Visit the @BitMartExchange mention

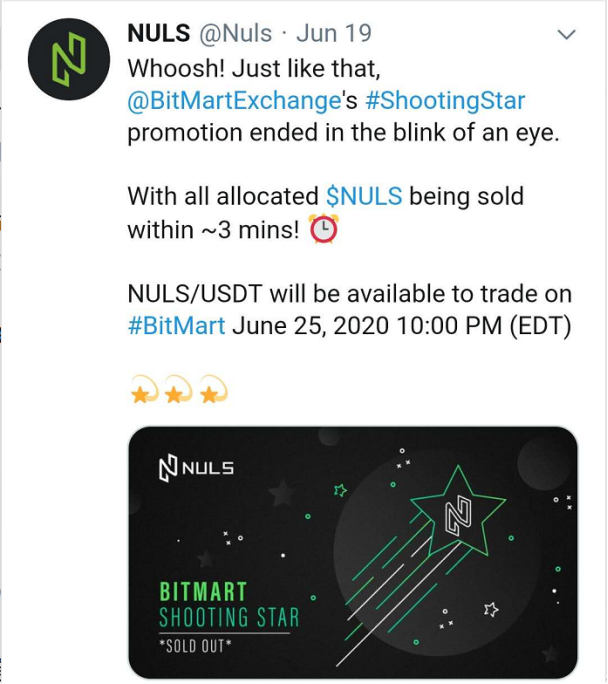[x=234, y=101]
